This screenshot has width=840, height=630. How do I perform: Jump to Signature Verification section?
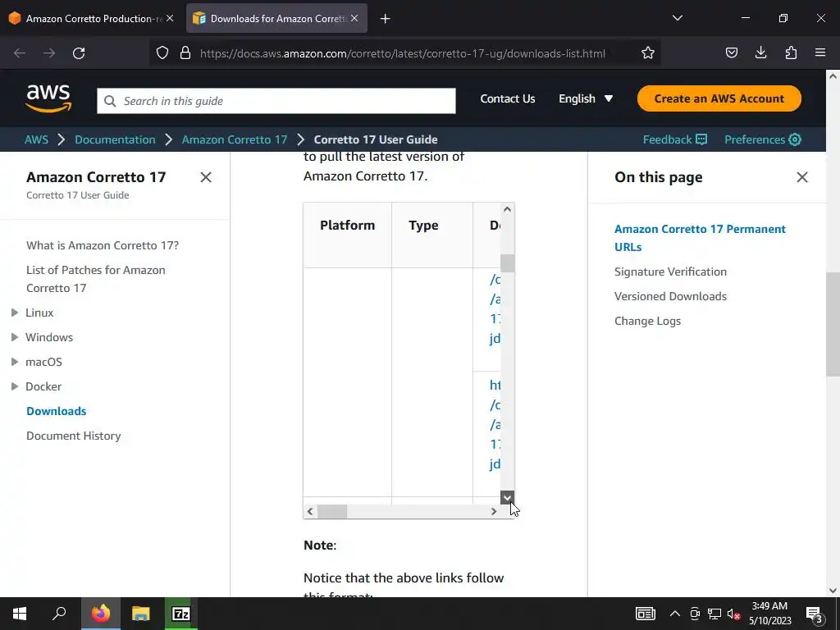coord(670,272)
